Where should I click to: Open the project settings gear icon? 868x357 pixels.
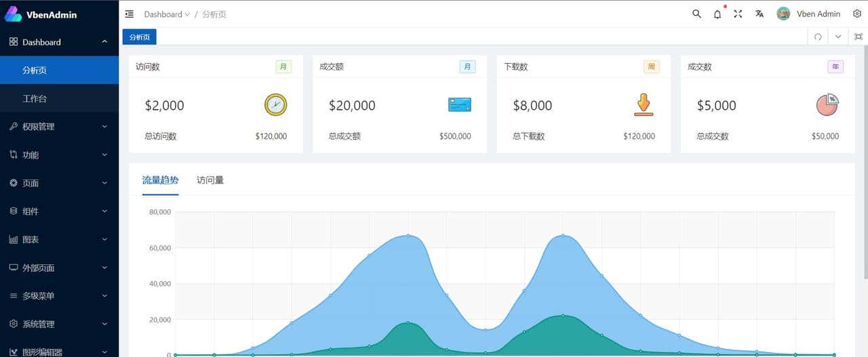point(857,14)
